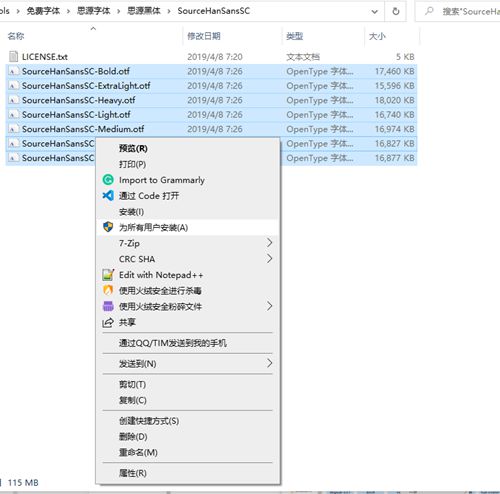500x494 pixels.
Task: Sort by 修改日期 column header
Action: click(204, 36)
